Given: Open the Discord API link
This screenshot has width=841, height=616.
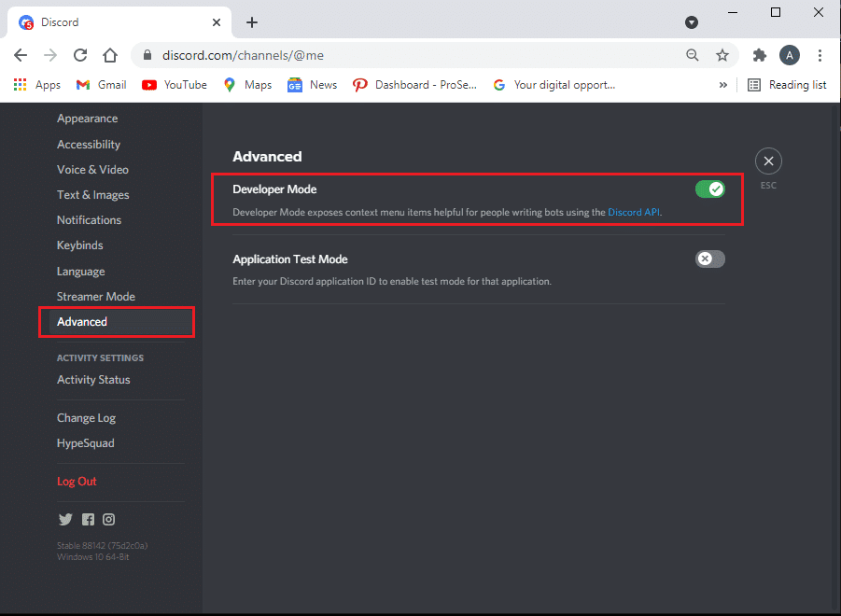Looking at the screenshot, I should pos(634,212).
